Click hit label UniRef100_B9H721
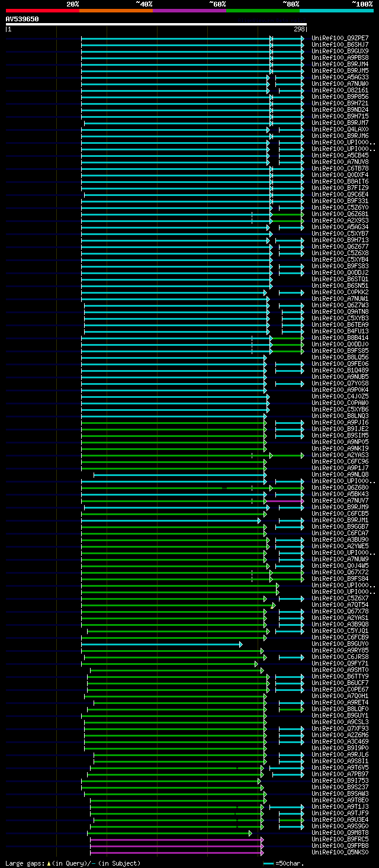 point(340,103)
